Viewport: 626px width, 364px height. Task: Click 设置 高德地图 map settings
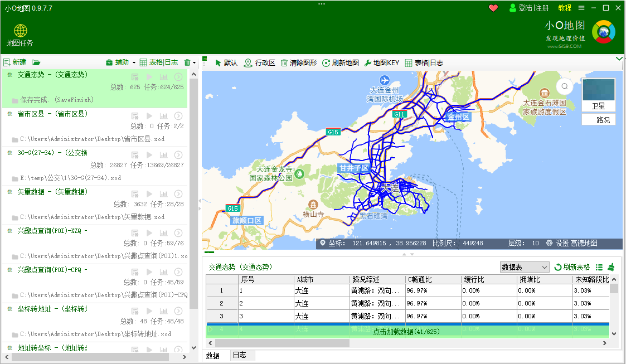click(x=572, y=243)
